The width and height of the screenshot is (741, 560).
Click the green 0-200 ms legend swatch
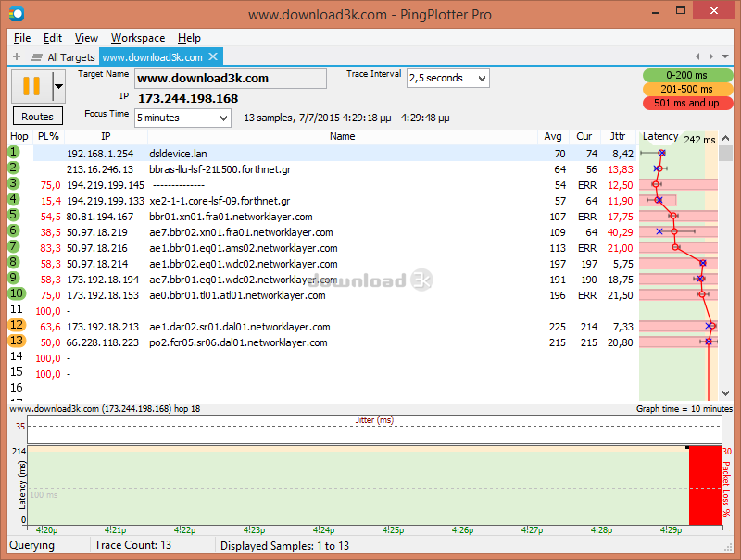[687, 75]
